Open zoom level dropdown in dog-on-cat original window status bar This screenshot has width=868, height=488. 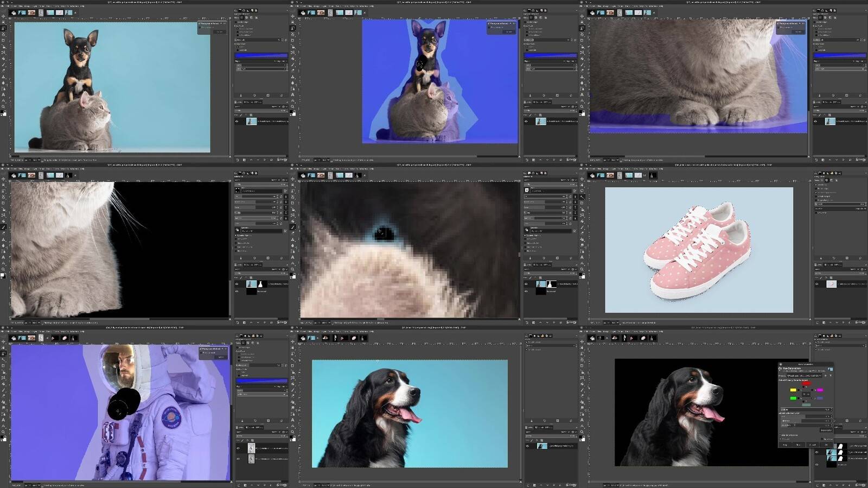coord(35,160)
